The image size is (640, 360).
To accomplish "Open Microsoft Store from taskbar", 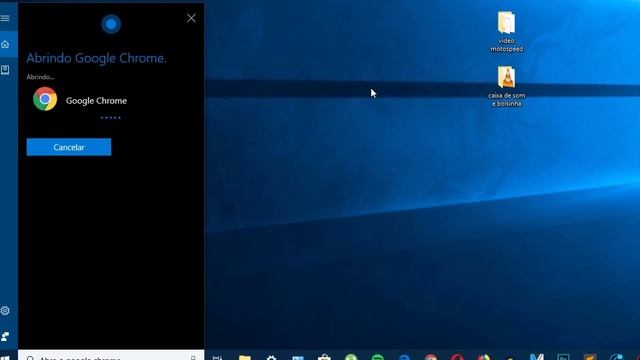I will point(324,357).
